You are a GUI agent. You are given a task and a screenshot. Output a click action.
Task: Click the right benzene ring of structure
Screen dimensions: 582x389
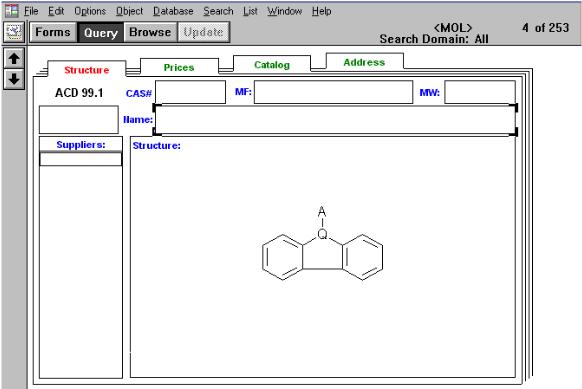point(362,257)
